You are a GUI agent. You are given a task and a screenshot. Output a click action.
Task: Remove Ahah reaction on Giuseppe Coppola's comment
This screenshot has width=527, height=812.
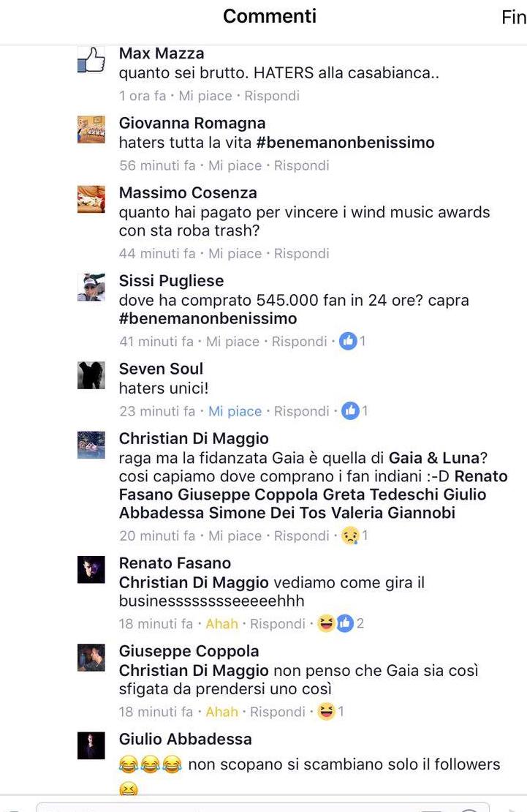[221, 712]
